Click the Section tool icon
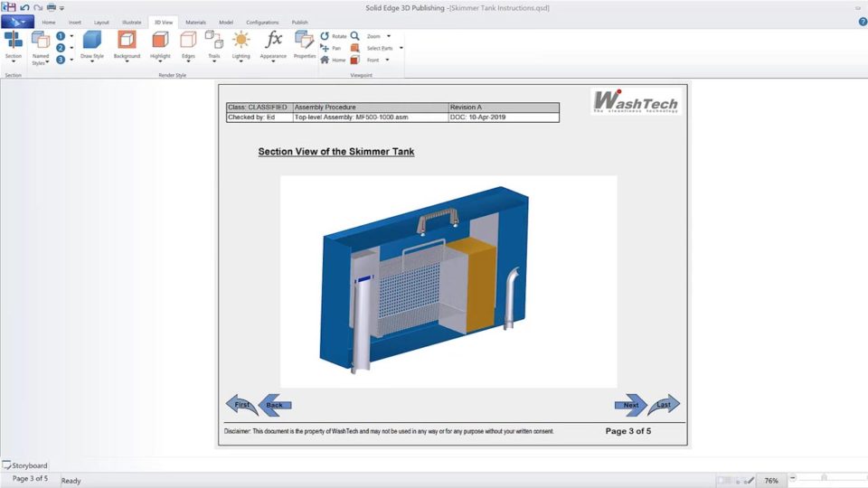The image size is (868, 488). click(x=14, y=40)
